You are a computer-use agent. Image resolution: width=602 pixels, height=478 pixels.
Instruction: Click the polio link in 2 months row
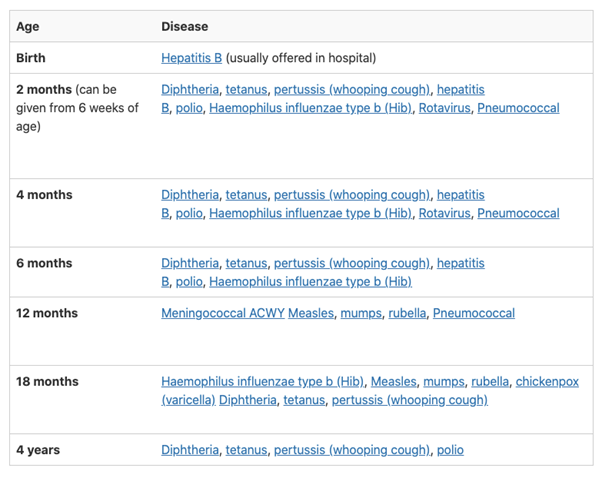(189, 108)
